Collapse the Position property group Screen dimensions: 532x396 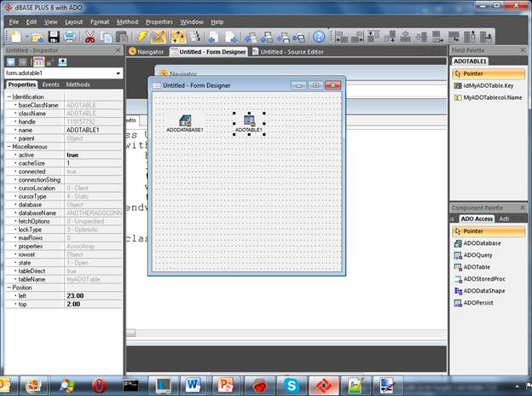click(x=9, y=287)
